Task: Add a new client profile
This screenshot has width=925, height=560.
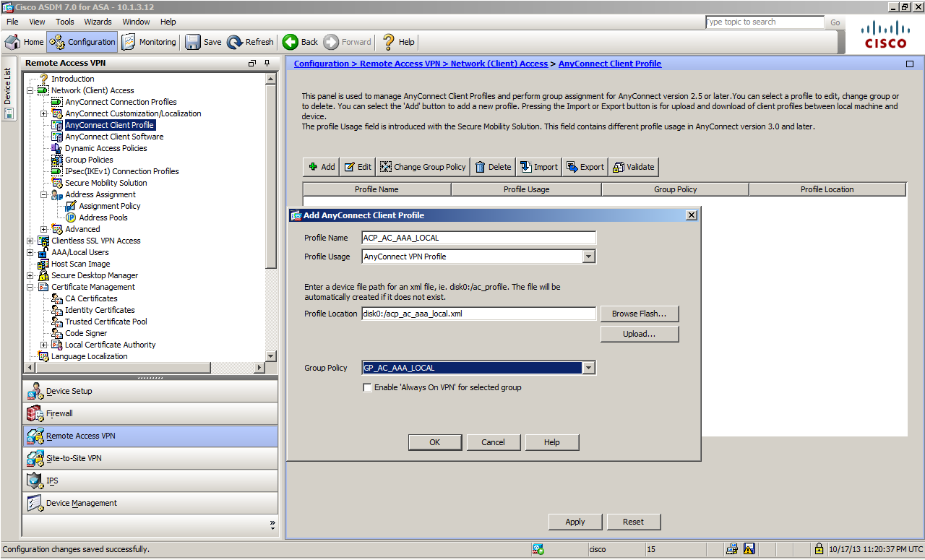Action: tap(321, 167)
